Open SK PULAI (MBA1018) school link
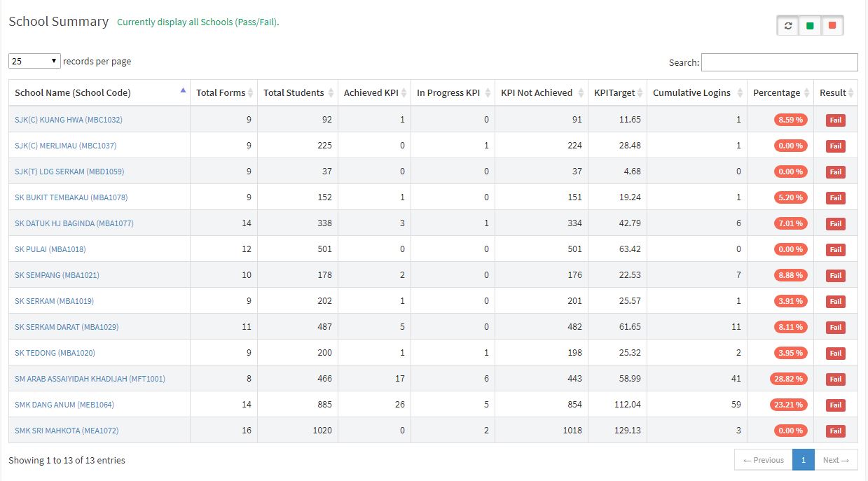 coord(50,249)
